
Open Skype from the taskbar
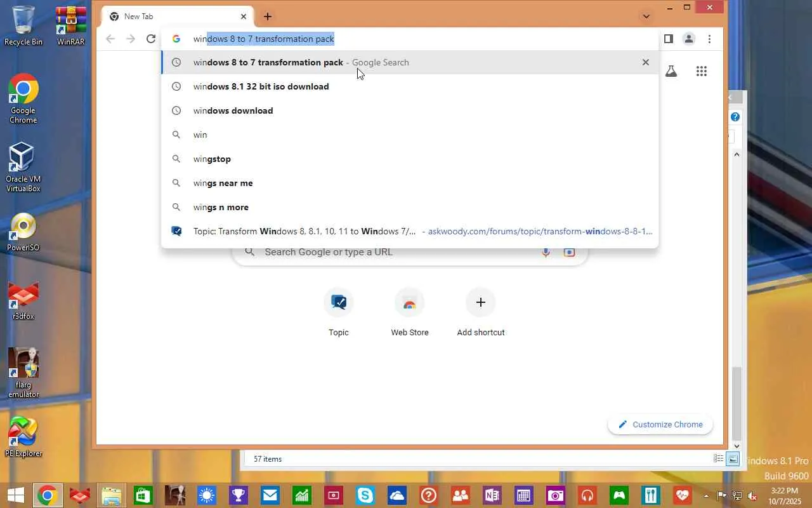click(x=365, y=495)
